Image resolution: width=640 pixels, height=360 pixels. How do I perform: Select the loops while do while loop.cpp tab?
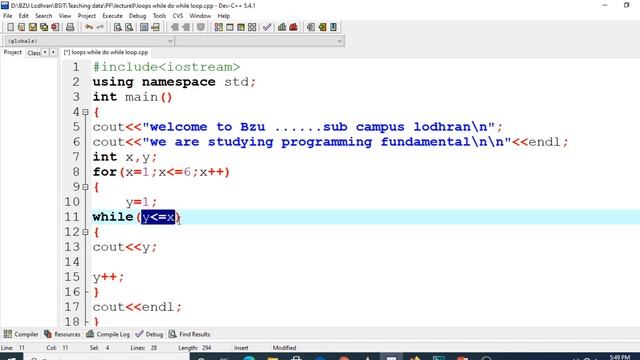(x=106, y=52)
